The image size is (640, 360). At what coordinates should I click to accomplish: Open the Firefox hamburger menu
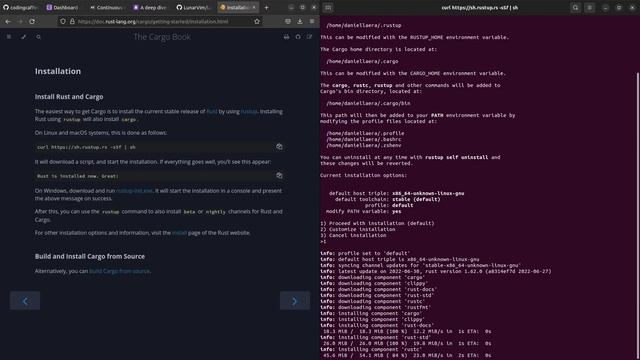(x=312, y=21)
